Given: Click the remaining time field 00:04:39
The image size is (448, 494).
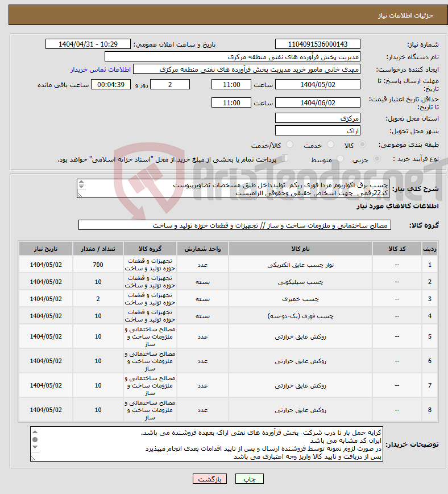Looking at the screenshot, I should [x=111, y=84].
